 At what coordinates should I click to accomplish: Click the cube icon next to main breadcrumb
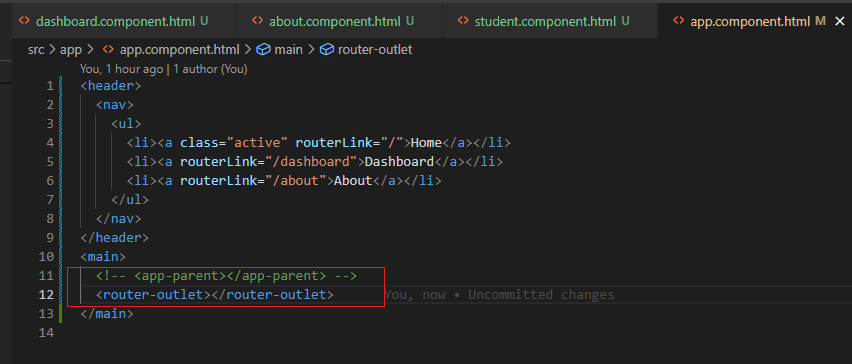(264, 50)
